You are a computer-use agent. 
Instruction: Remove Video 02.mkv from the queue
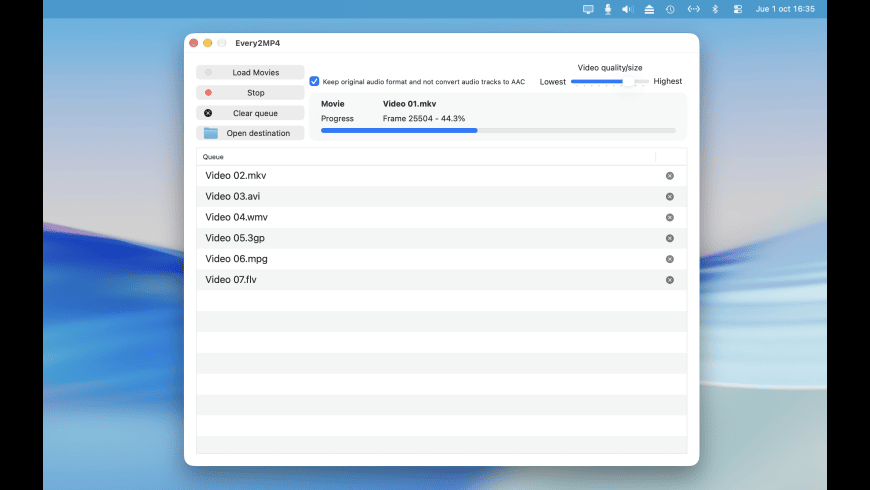pyautogui.click(x=670, y=176)
